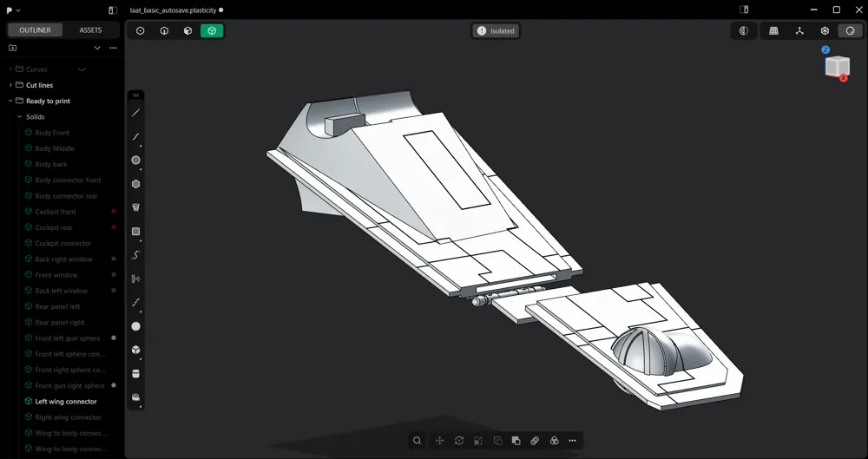Select the control point spline tool
The height and width of the screenshot is (459, 868).
click(135, 255)
